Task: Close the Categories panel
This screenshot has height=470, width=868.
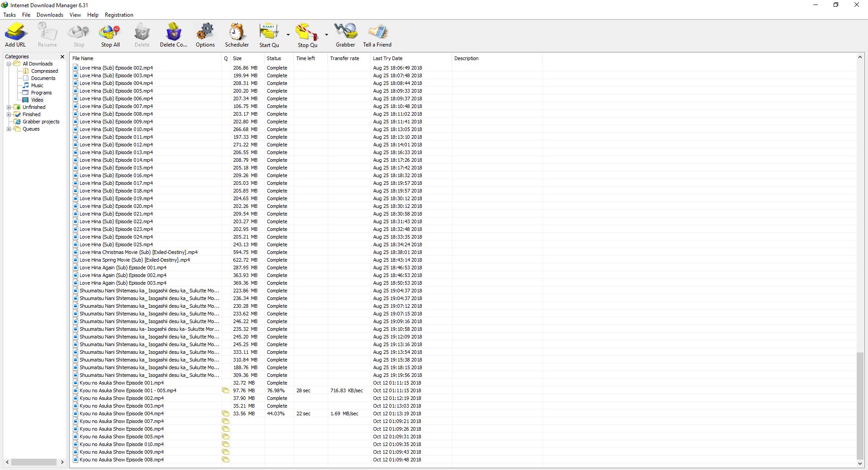Action: click(62, 56)
